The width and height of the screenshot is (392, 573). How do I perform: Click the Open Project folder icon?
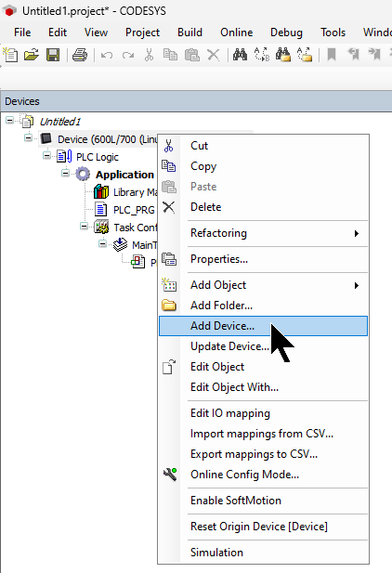[32, 55]
